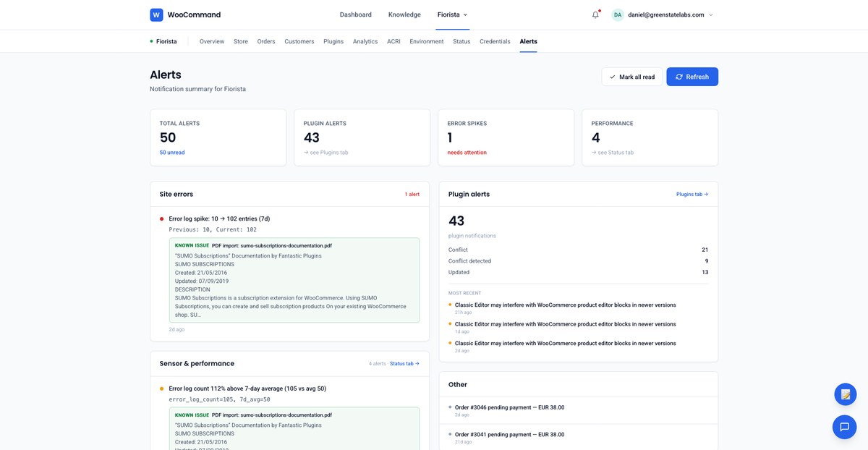Image resolution: width=868 pixels, height=450 pixels.
Task: Select the Plugins tab in subnav
Action: [x=333, y=41]
